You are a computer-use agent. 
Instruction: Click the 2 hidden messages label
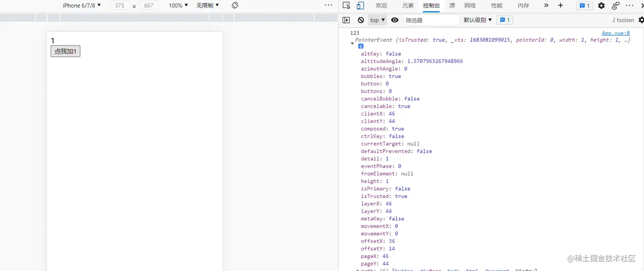tap(623, 20)
